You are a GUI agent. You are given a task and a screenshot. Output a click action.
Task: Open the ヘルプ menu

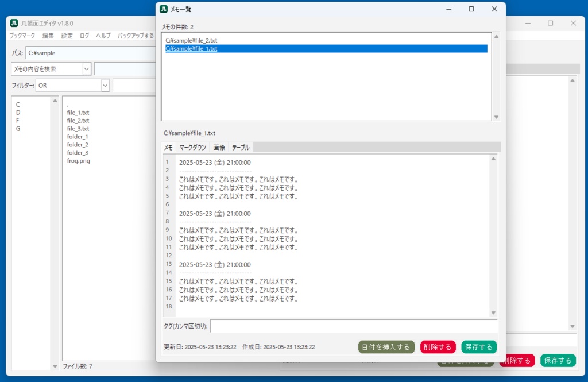click(x=103, y=36)
